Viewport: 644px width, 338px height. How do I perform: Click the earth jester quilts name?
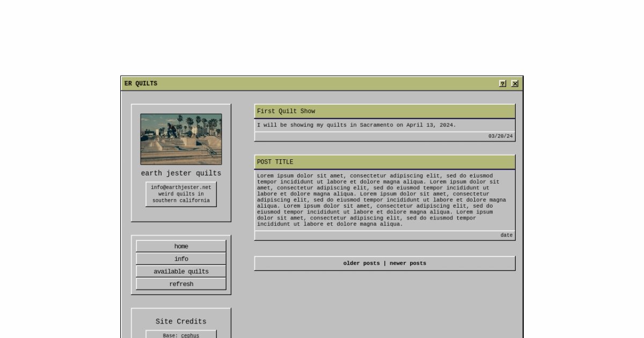coord(181,173)
